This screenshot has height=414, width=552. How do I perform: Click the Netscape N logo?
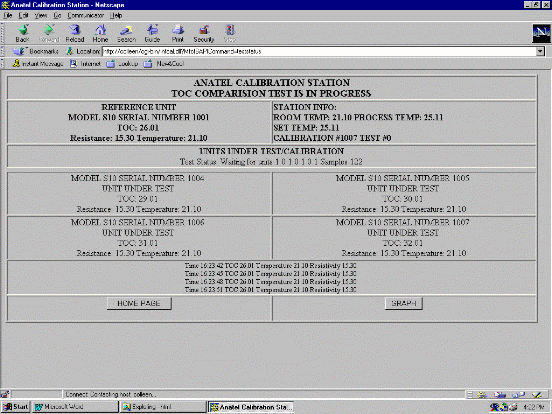541,33
